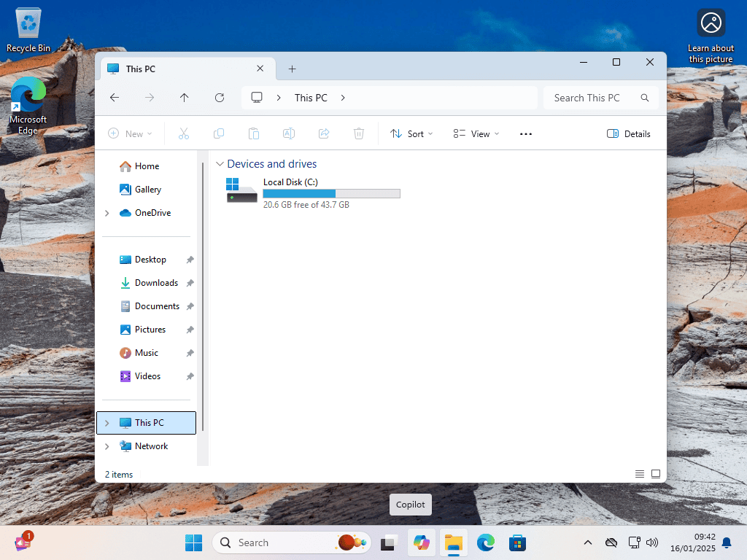Screen dimensions: 747x560
Task: Share the selected file from the toolbar
Action: [323, 133]
